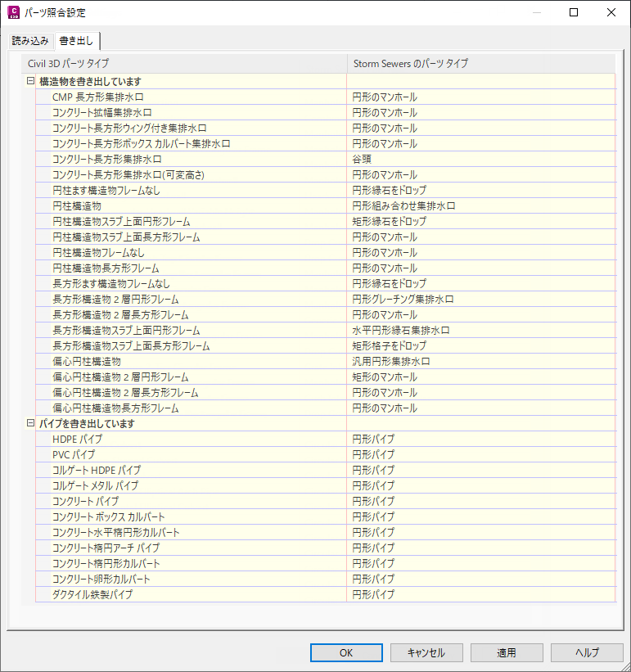Select the コンクリート楕円形カルバート row
The height and width of the screenshot is (672, 631).
tap(326, 563)
